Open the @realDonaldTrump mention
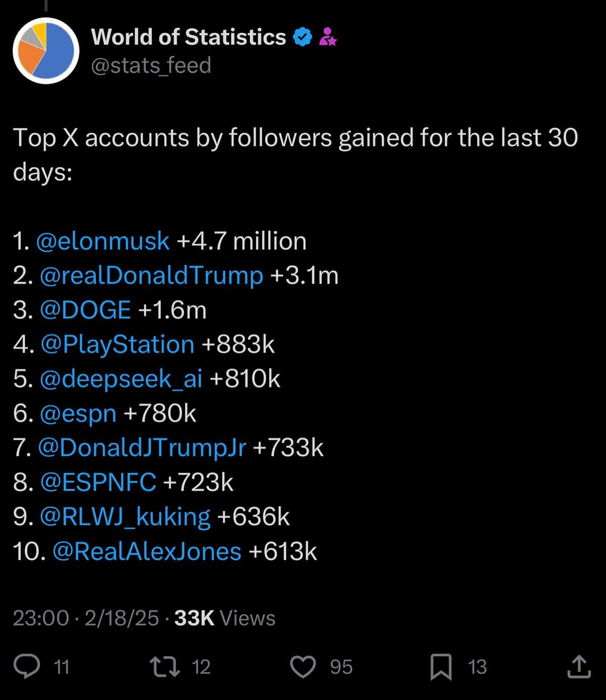606x700 pixels. pyautogui.click(x=151, y=275)
